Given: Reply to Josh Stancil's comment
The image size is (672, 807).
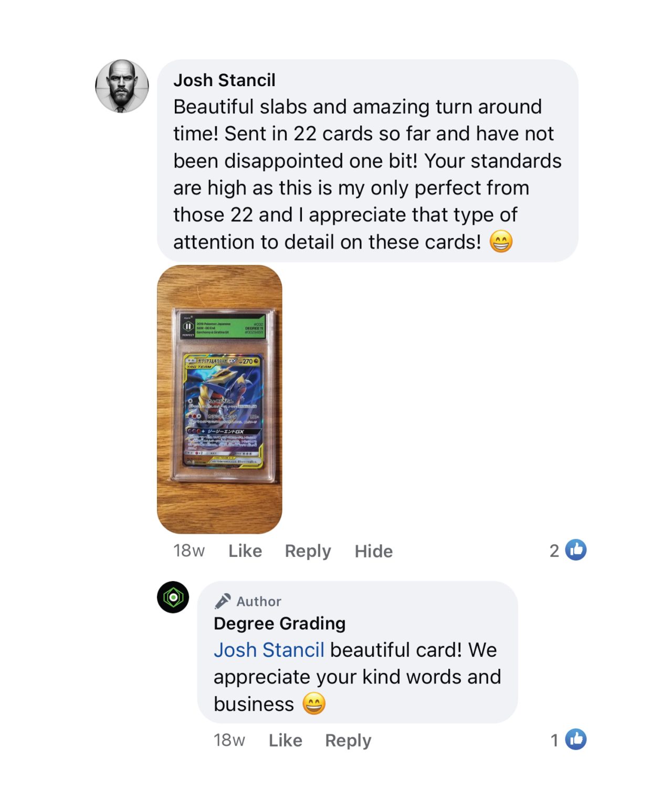Looking at the screenshot, I should 308,551.
